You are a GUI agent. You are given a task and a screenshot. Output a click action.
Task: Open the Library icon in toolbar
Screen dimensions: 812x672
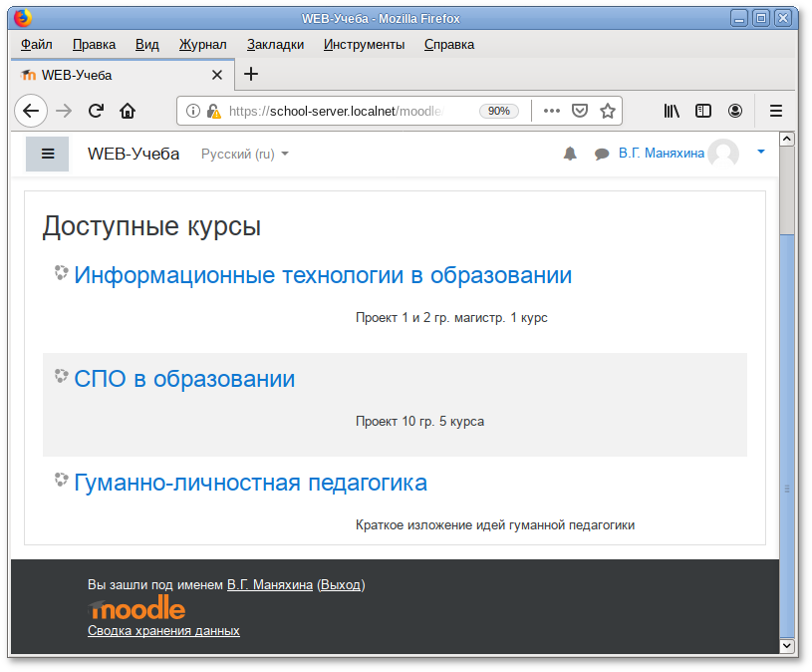click(672, 111)
